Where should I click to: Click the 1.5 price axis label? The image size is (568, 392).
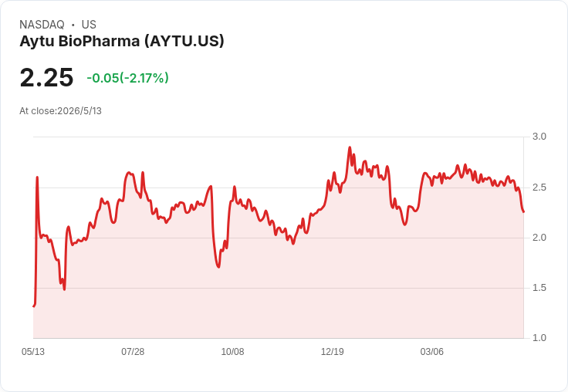coord(539,288)
